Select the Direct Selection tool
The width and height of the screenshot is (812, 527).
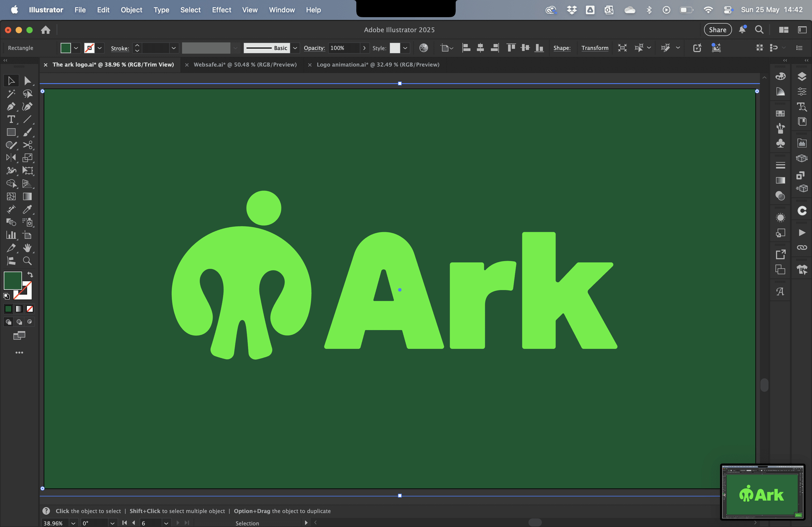coord(27,81)
